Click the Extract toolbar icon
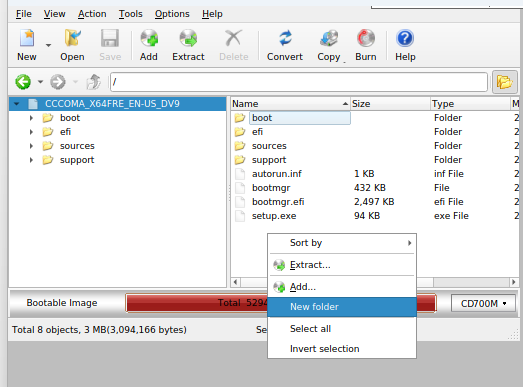This screenshot has width=523, height=387. (x=188, y=38)
